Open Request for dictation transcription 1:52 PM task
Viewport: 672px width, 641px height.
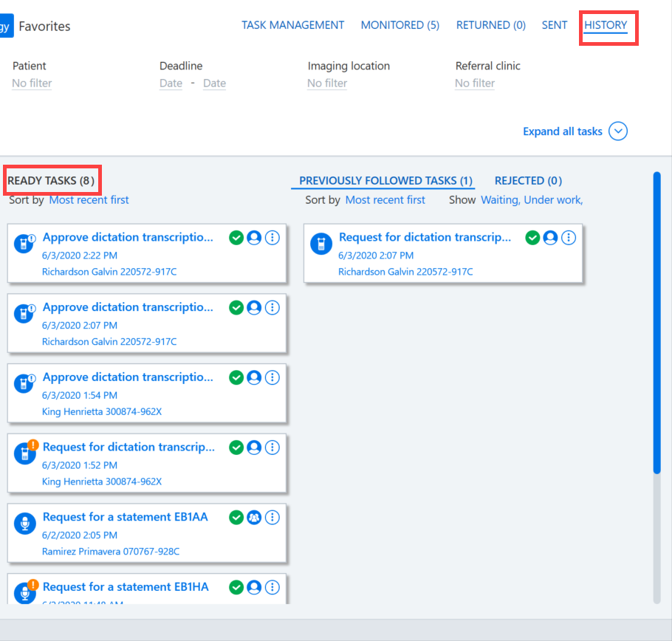point(128,448)
